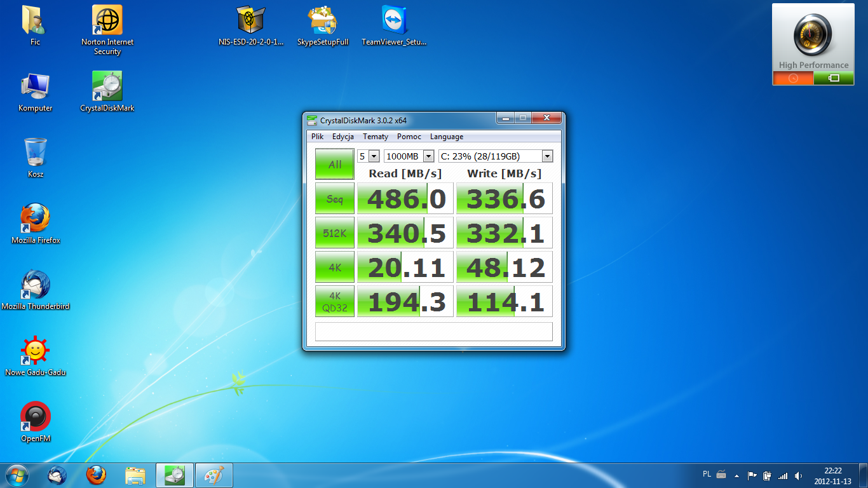
Task: Open the Edycja menu
Action: [343, 137]
